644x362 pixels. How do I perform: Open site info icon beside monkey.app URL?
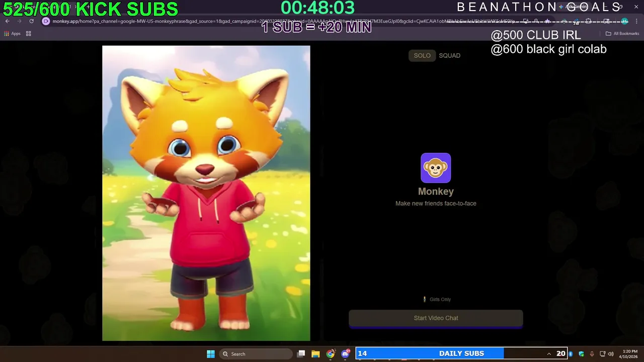(46, 21)
